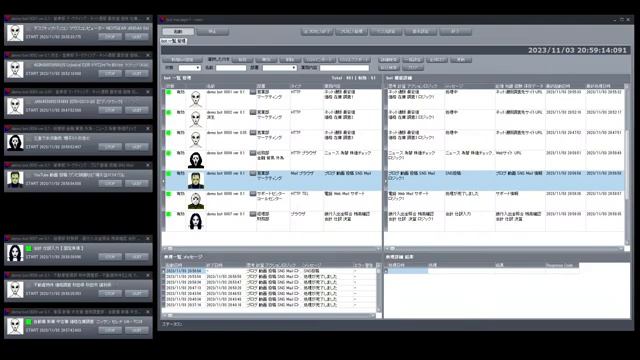Stop the ghost-mask bot with its STOP button

pos(110,147)
